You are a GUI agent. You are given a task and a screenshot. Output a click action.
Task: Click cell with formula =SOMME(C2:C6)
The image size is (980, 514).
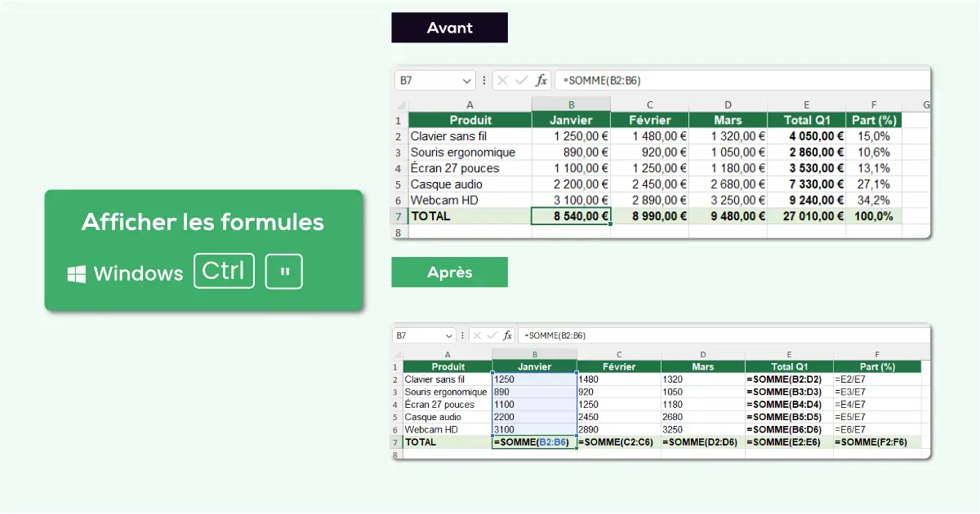pyautogui.click(x=619, y=442)
